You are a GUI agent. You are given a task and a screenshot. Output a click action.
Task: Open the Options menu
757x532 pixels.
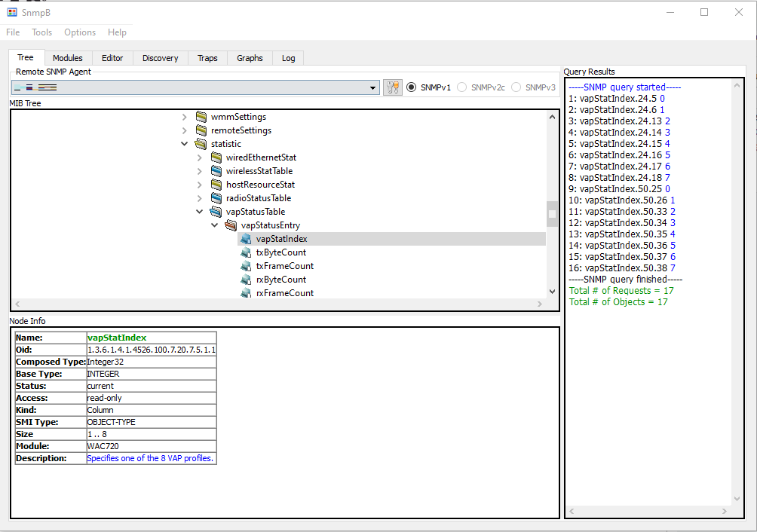click(79, 32)
